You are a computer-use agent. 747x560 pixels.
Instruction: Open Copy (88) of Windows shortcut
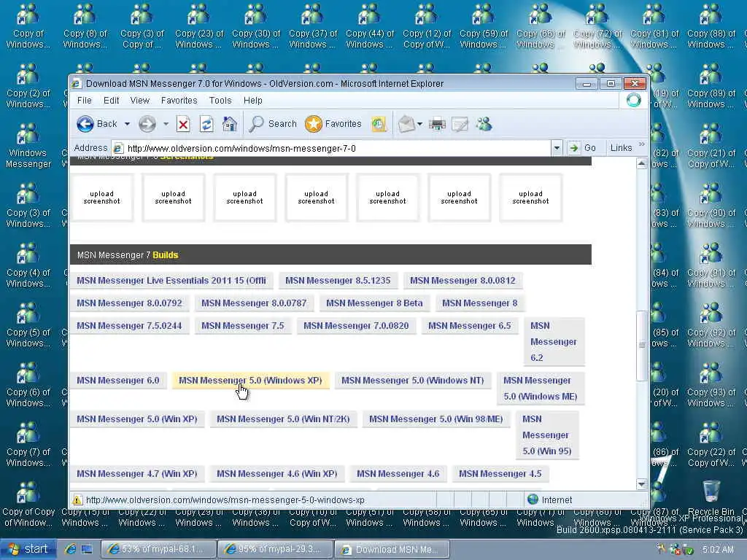tap(711, 27)
